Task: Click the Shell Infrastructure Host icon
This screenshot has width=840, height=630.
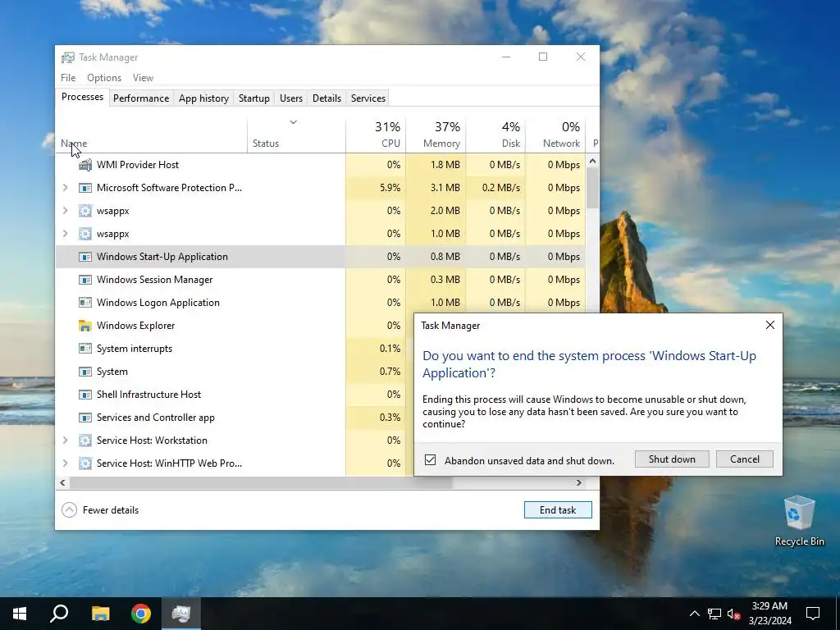Action: (85, 395)
